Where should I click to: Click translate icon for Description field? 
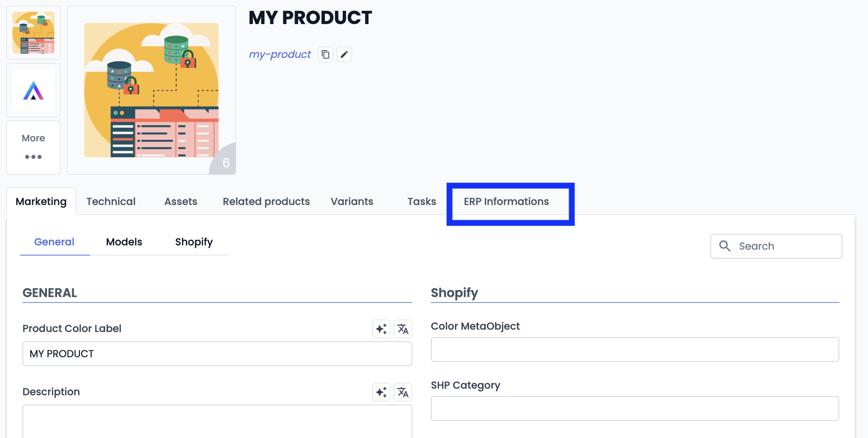point(403,392)
